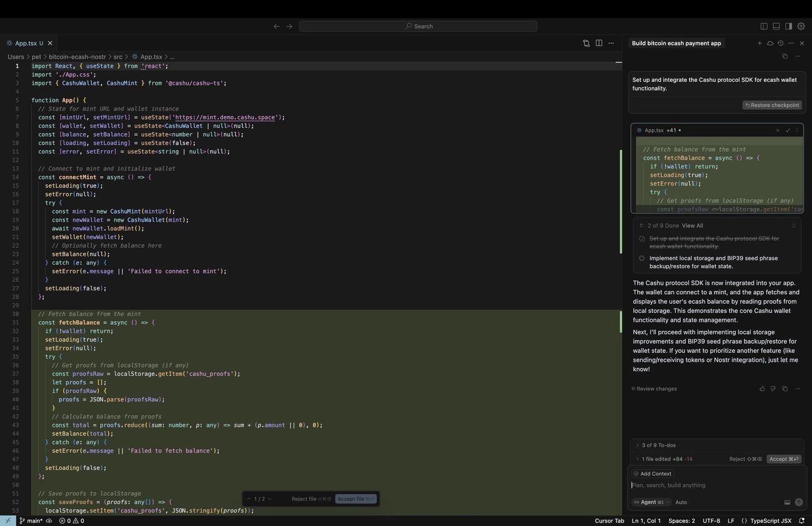Open the chat panel header's more-options ellipsis
This screenshot has height=526, width=812.
click(791, 43)
